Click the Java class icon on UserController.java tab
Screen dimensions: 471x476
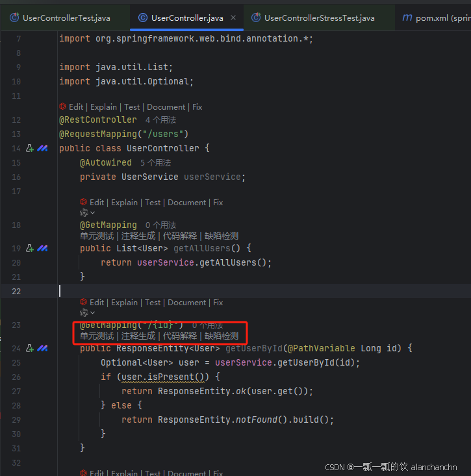143,18
